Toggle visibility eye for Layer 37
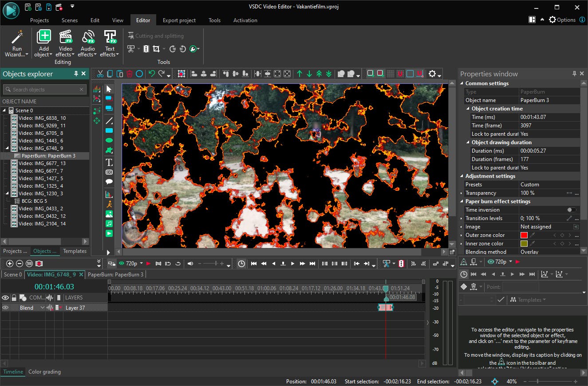The width and height of the screenshot is (588, 386). pyautogui.click(x=5, y=307)
